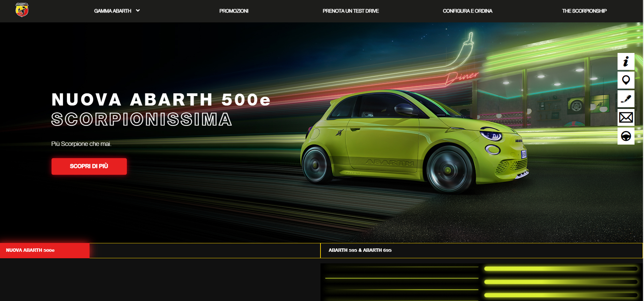Click the green Abarth 500e car image
This screenshot has width=644, height=301.
[x=414, y=142]
